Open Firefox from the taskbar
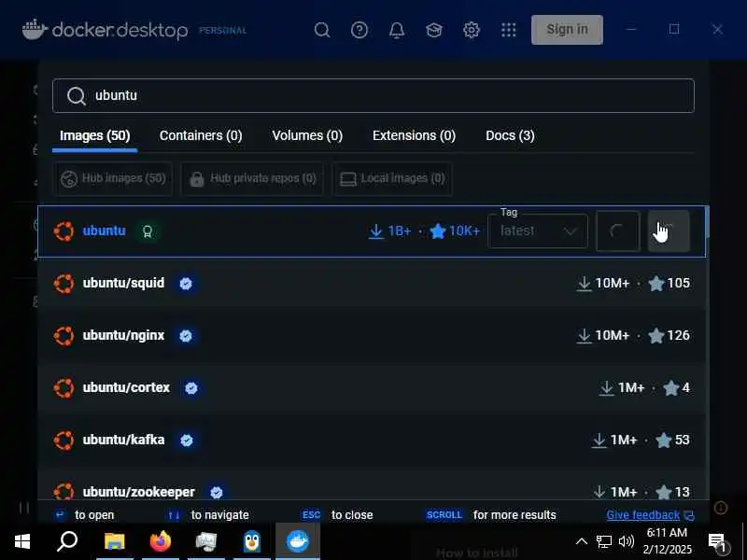Image resolution: width=747 pixels, height=560 pixels. tap(160, 541)
